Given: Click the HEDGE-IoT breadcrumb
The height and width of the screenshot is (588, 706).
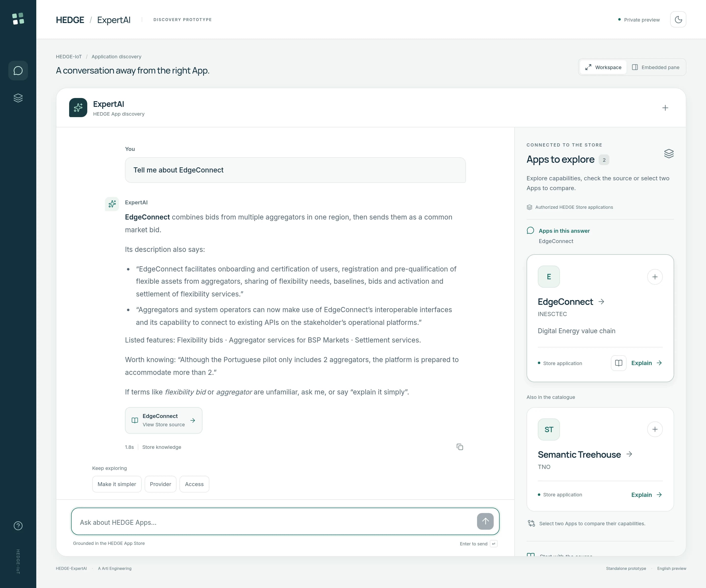Looking at the screenshot, I should point(69,56).
